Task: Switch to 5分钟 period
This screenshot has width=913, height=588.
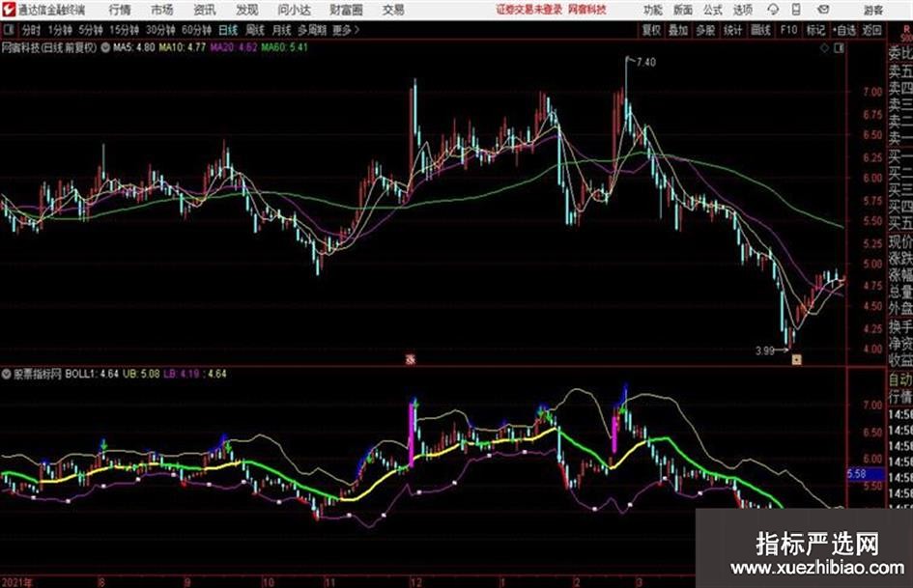Action: pyautogui.click(x=90, y=30)
